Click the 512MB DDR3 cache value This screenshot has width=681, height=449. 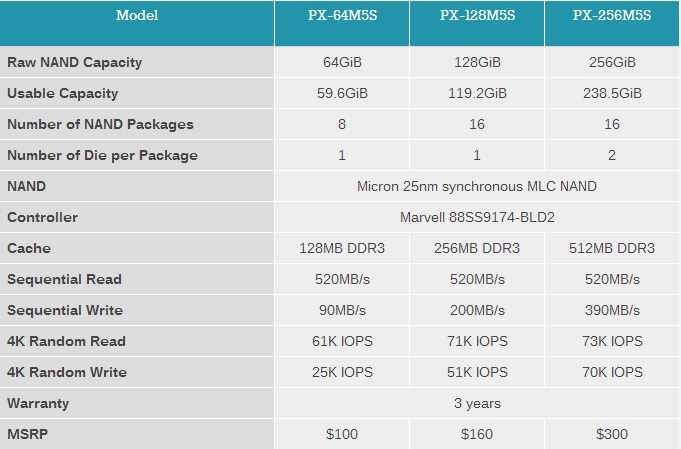pyautogui.click(x=612, y=248)
